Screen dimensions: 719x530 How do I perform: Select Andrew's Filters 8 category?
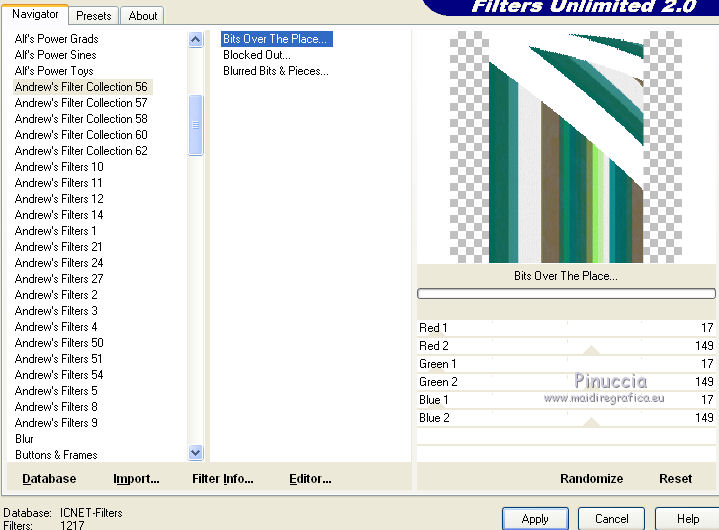(56, 407)
